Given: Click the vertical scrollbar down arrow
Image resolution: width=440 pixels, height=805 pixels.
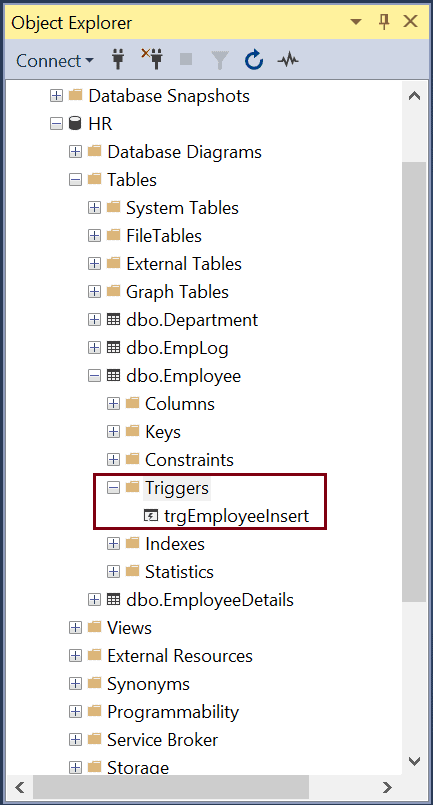Looking at the screenshot, I should pos(414,760).
